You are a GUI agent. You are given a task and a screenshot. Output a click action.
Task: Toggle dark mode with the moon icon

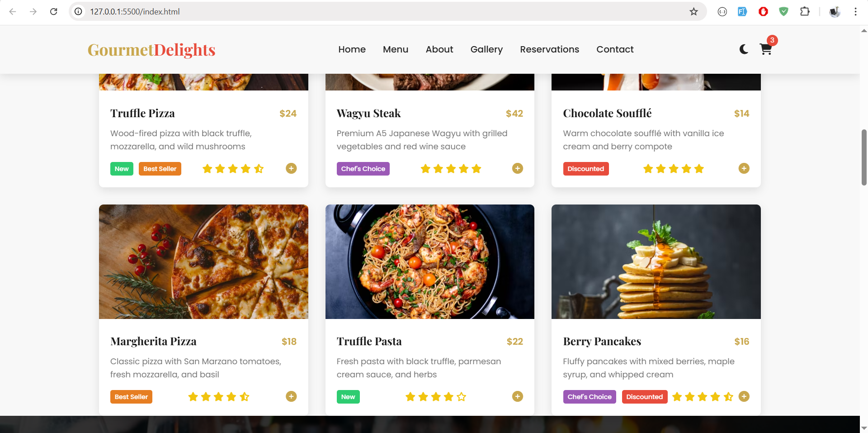[x=743, y=49]
